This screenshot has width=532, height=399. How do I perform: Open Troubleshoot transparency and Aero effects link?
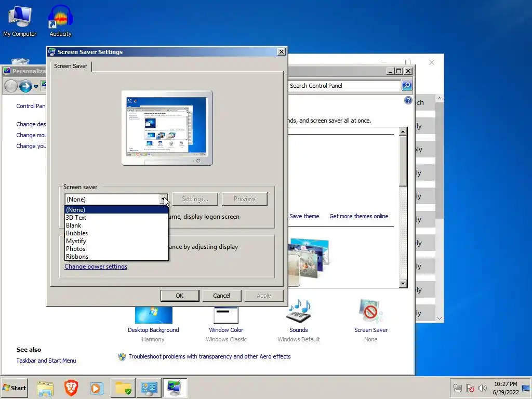coord(209,356)
